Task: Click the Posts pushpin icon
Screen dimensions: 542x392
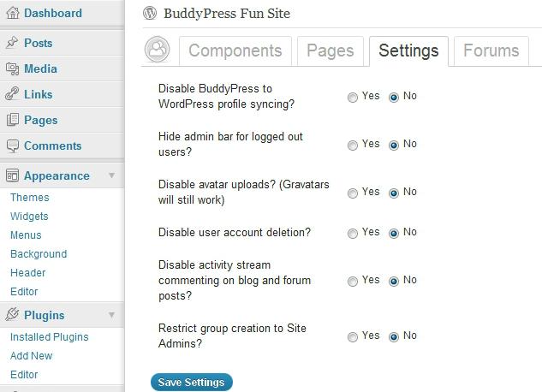Action: pos(12,43)
